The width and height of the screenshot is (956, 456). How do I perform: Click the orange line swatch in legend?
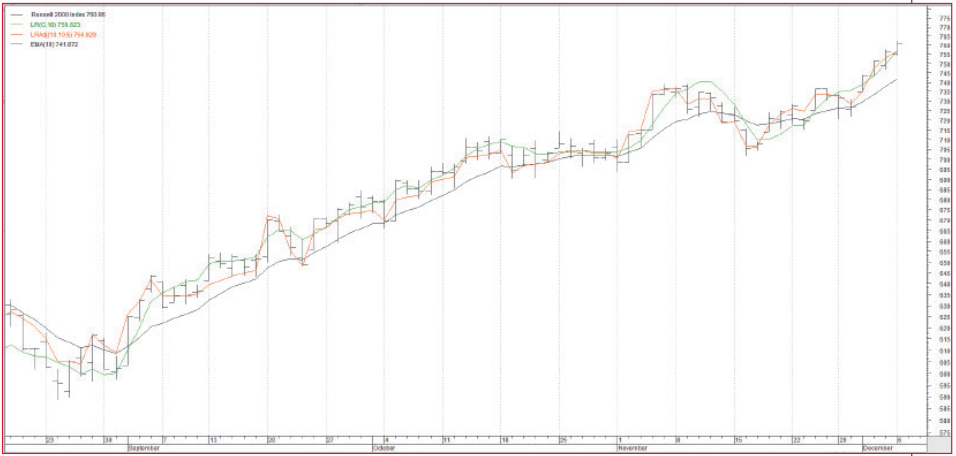[19, 35]
